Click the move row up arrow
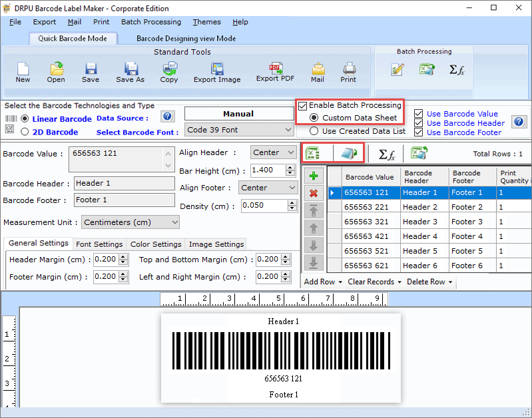The width and height of the screenshot is (532, 418). click(x=314, y=228)
